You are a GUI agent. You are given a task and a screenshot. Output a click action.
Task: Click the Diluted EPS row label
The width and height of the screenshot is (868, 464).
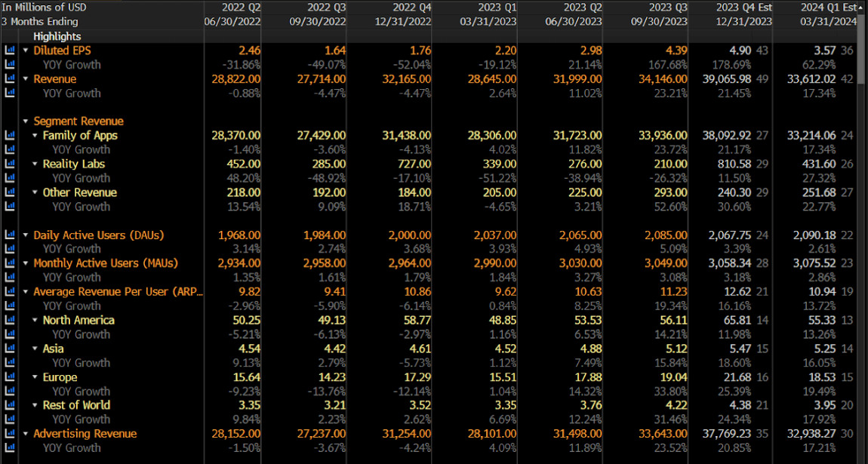coord(62,51)
